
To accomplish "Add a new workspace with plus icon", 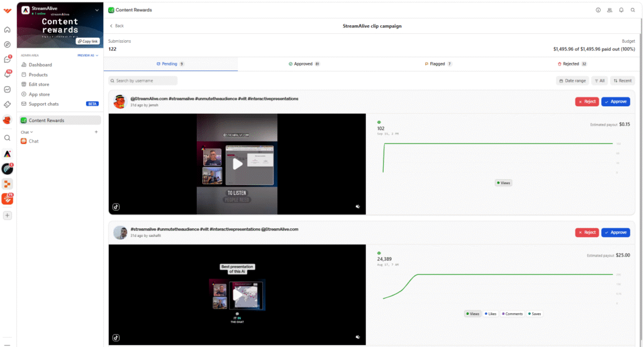I will (8, 216).
